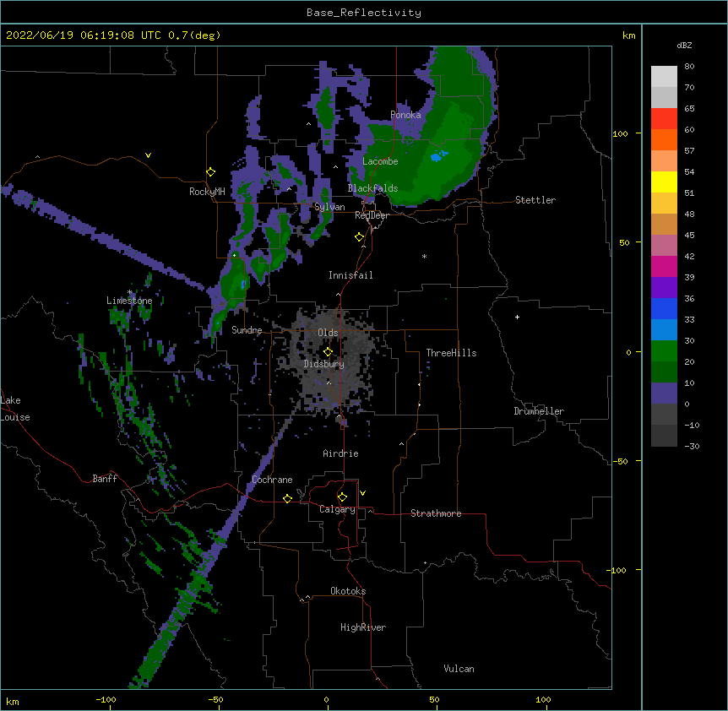Click the -30 value on the dBZ legend

(692, 447)
